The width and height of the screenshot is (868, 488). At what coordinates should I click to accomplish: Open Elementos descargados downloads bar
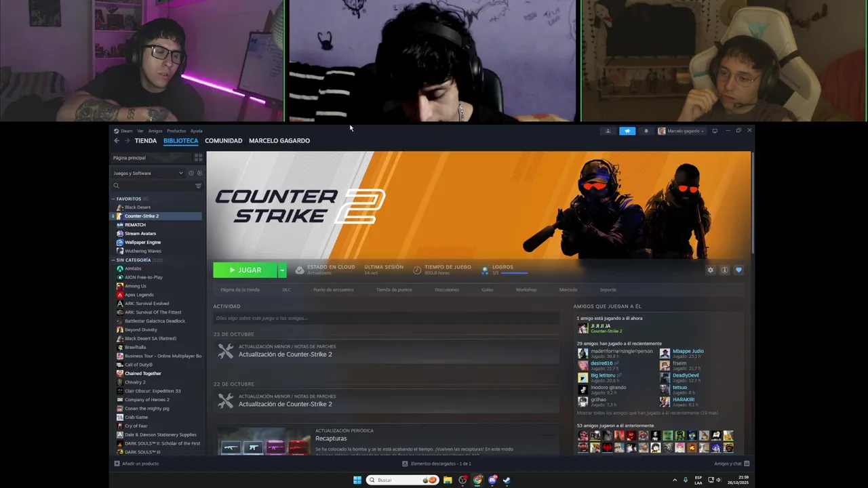pos(437,464)
